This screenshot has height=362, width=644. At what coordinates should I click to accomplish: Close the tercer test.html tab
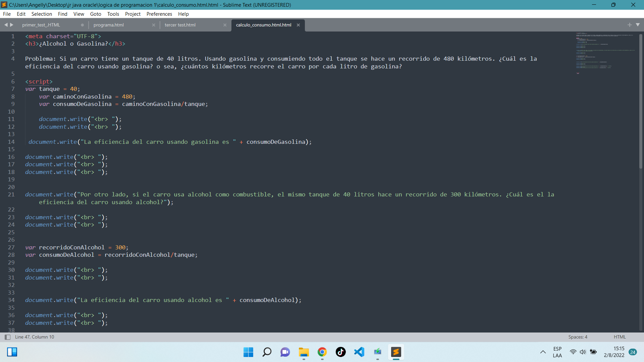(x=225, y=25)
